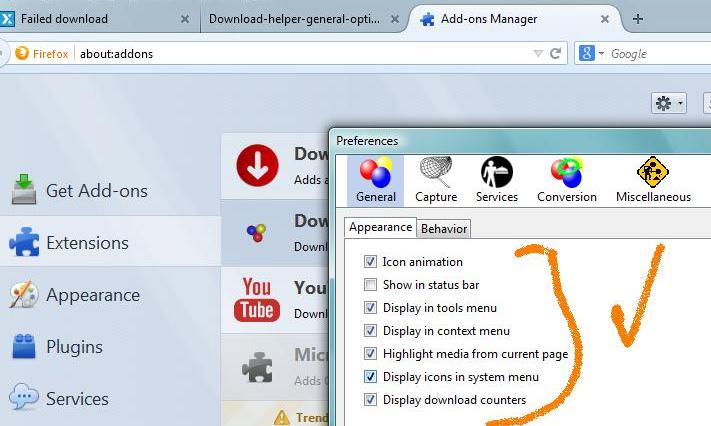Close the Failed download tab
711x426 pixels.
point(185,19)
